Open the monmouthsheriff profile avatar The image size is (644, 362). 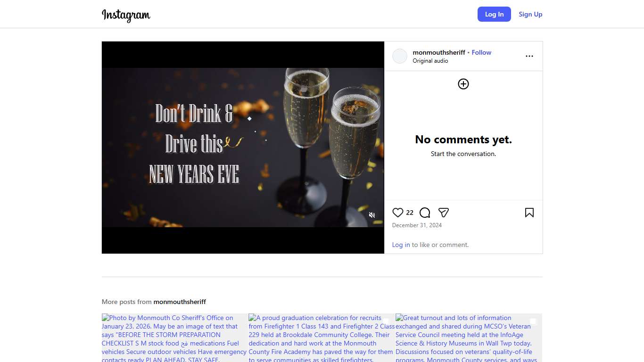tap(400, 56)
